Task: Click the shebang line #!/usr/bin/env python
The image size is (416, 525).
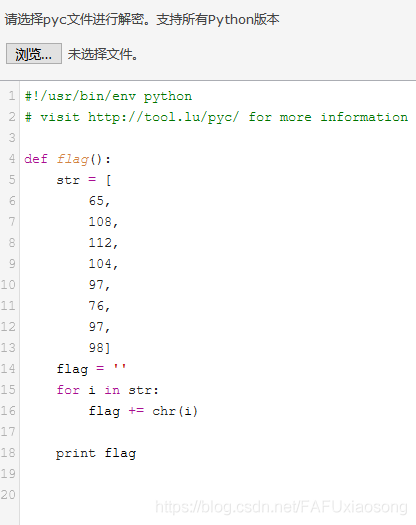Action: point(108,96)
